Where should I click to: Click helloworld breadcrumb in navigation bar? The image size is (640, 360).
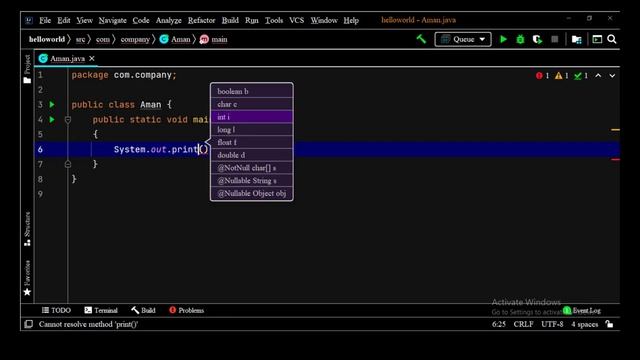pyautogui.click(x=47, y=39)
